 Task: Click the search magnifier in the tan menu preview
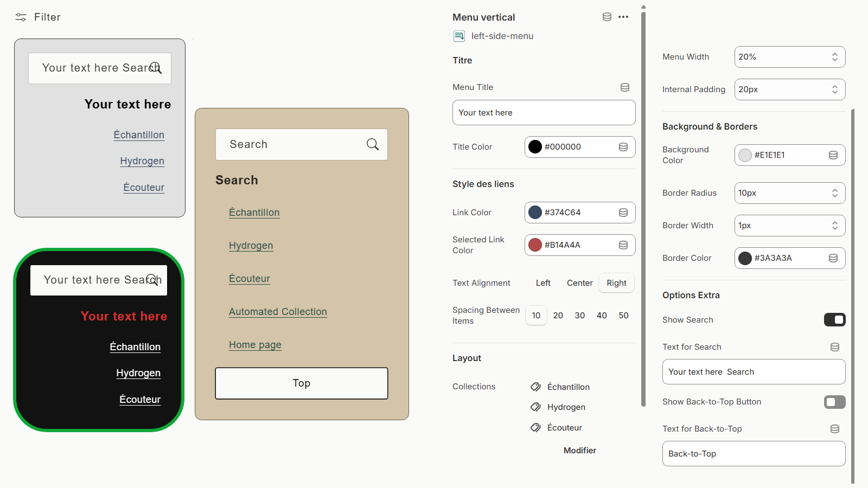point(372,144)
